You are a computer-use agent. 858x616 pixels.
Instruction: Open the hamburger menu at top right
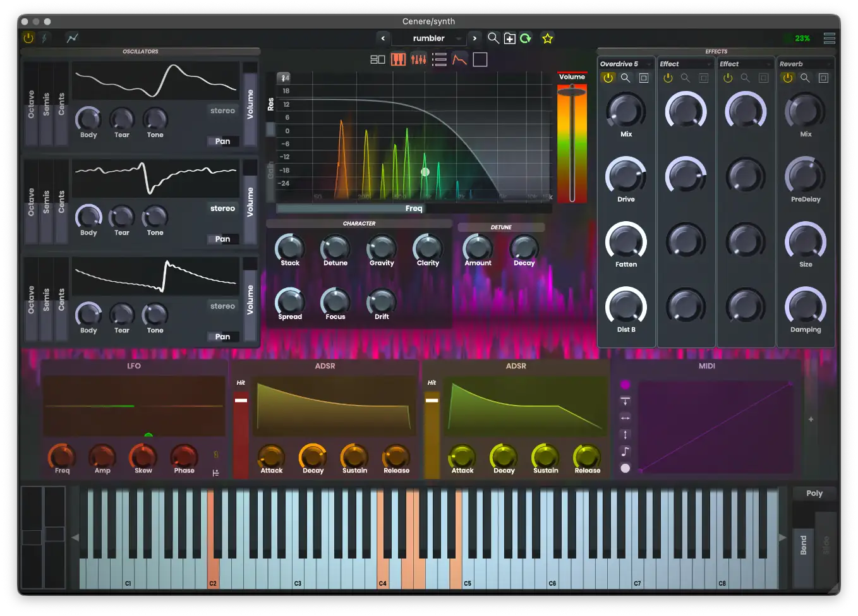coord(830,39)
